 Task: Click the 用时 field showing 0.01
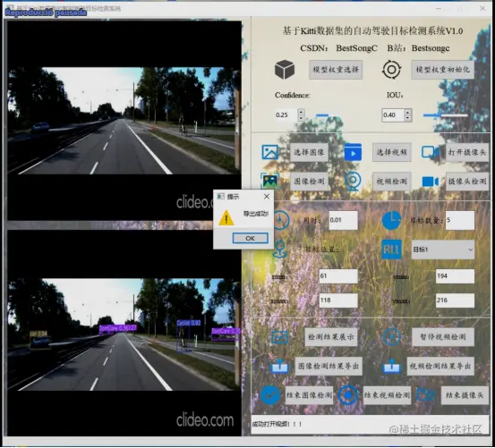pyautogui.click(x=343, y=220)
